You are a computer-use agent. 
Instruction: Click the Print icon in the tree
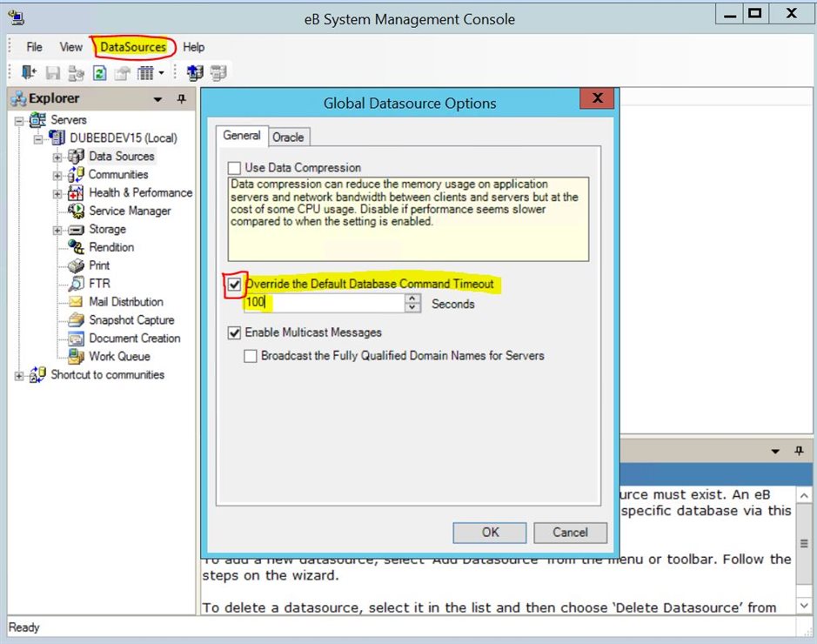(76, 265)
